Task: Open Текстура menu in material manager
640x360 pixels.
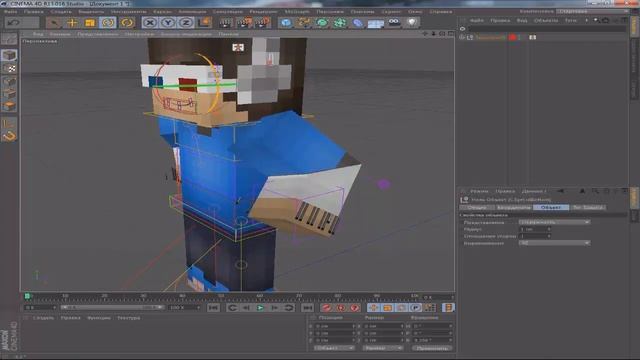Action: point(129,318)
